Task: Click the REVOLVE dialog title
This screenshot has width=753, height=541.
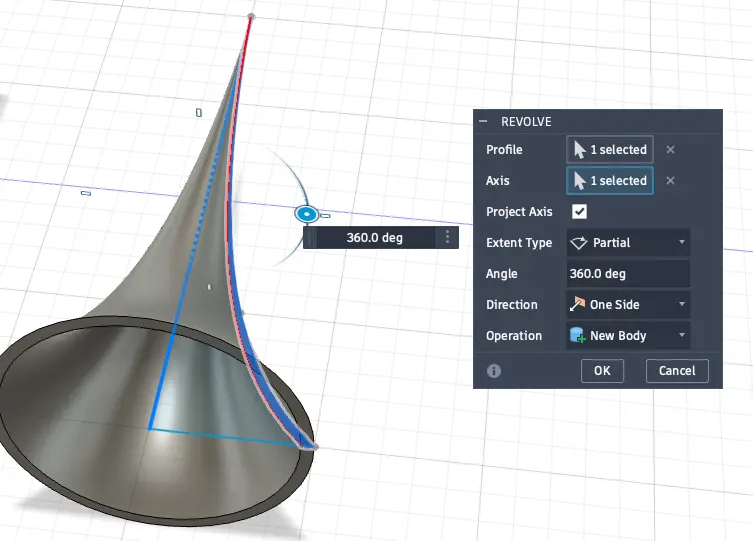Action: tap(526, 122)
